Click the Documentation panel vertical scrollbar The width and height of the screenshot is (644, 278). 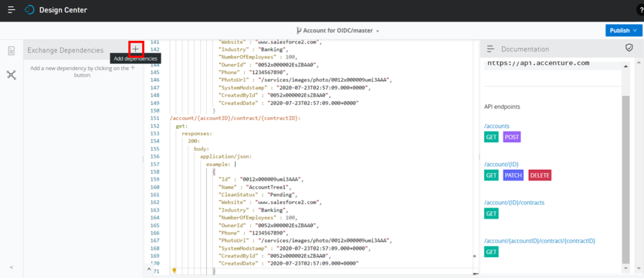click(625, 176)
